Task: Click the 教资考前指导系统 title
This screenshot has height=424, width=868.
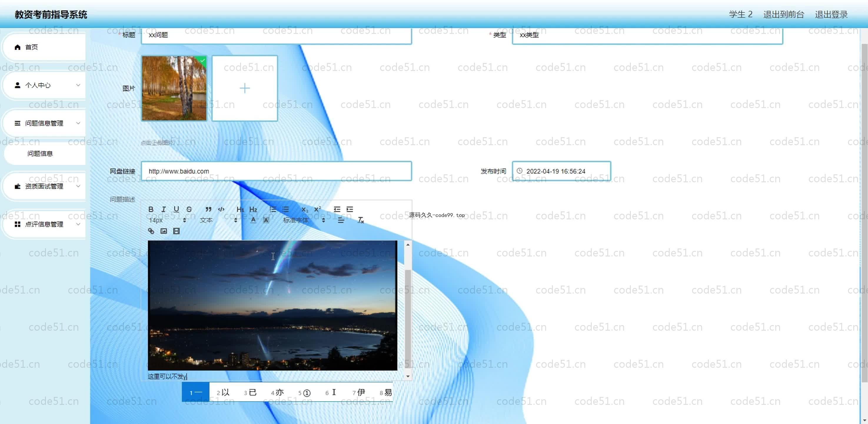Action: [51, 14]
